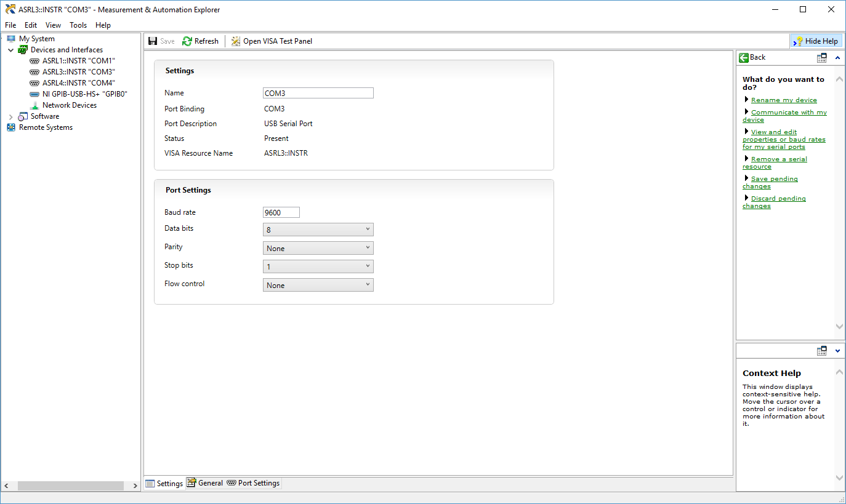Click the Settings tab list icon
Screen dimensions: 846x504
point(150,484)
